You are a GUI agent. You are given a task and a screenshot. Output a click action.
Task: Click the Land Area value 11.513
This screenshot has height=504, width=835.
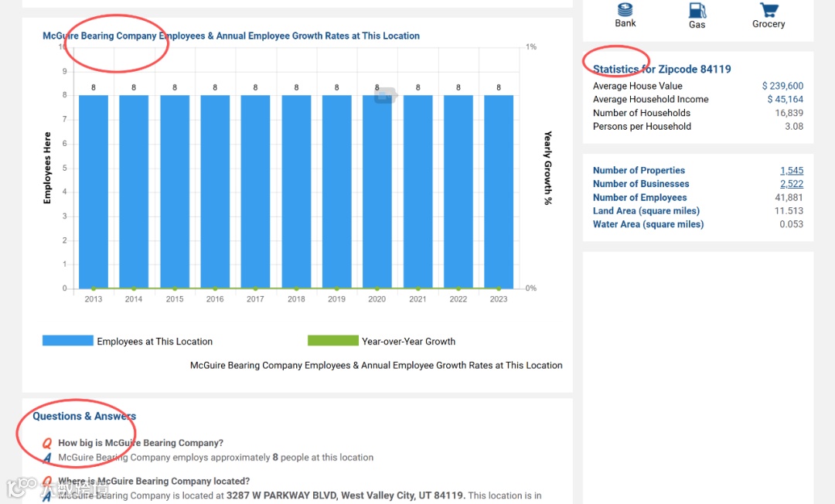pos(789,211)
